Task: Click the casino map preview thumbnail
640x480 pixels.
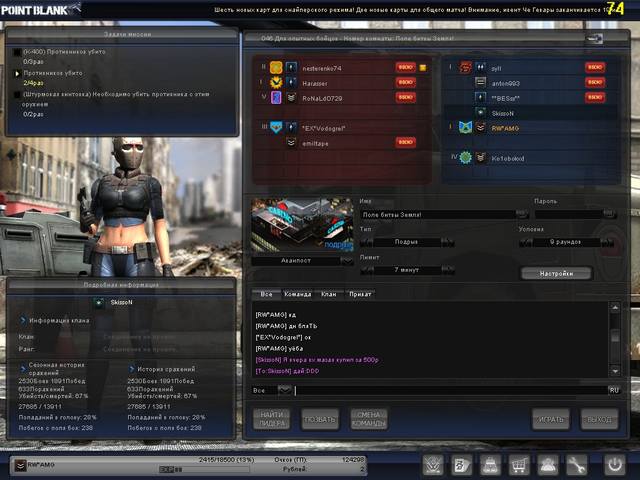Action: point(302,224)
